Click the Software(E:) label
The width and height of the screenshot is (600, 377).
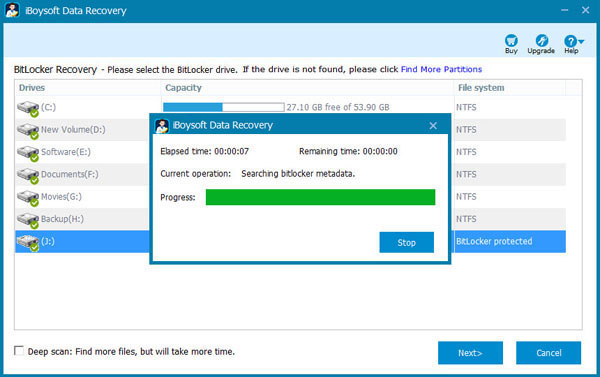tap(66, 152)
